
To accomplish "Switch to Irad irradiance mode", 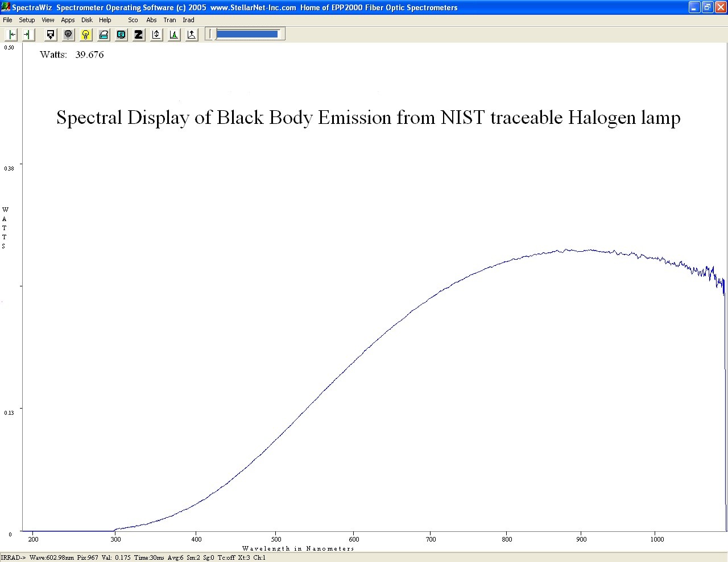I will (x=188, y=20).
